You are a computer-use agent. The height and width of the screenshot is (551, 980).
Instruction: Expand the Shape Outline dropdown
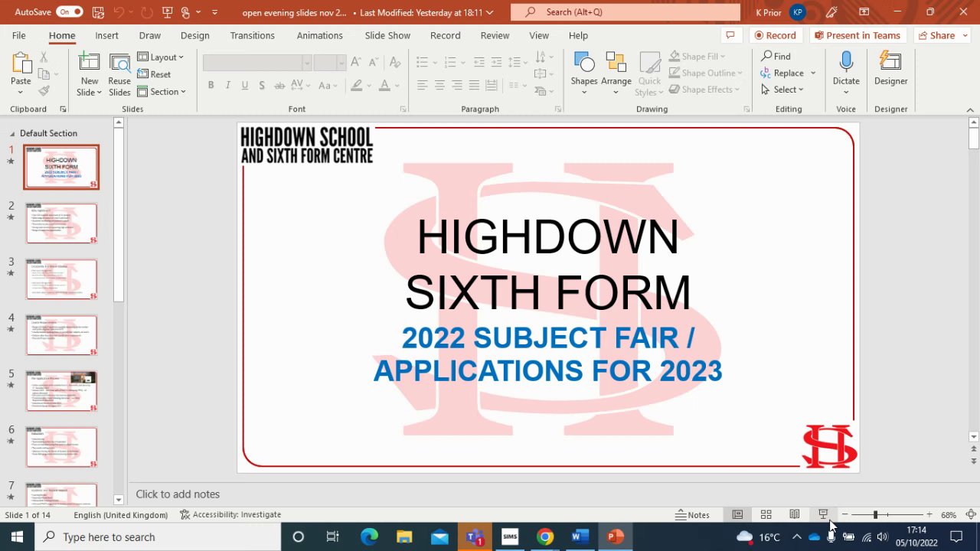[706, 73]
